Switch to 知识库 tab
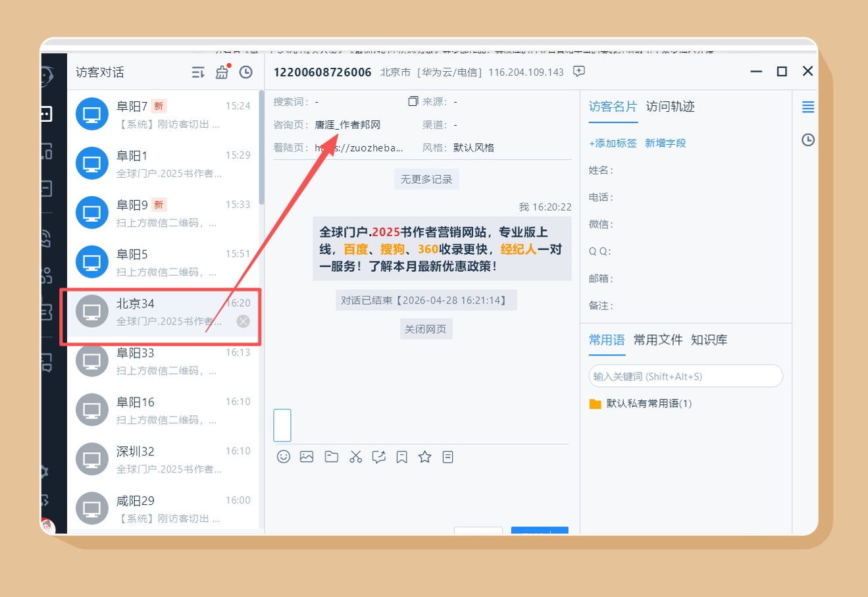The width and height of the screenshot is (868, 597). coord(709,340)
